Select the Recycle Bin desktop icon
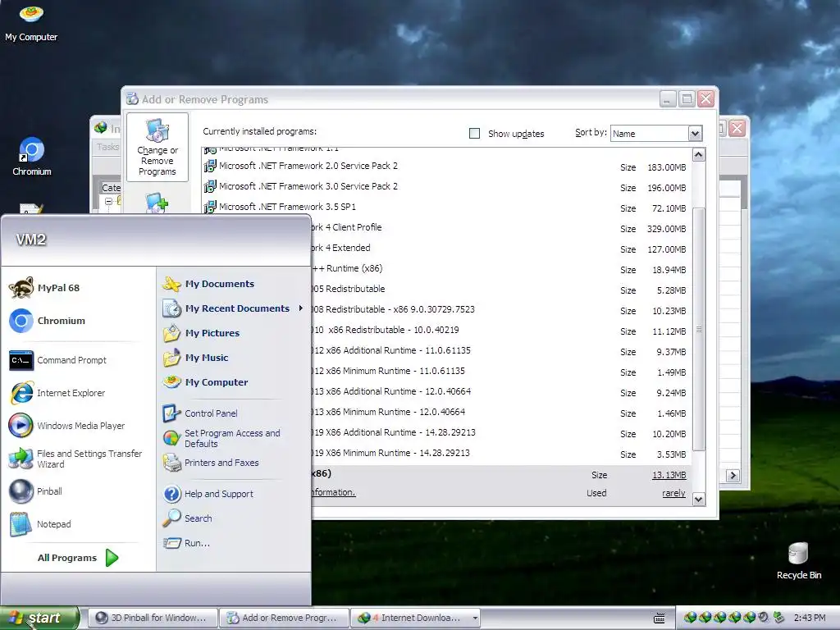 [x=798, y=560]
